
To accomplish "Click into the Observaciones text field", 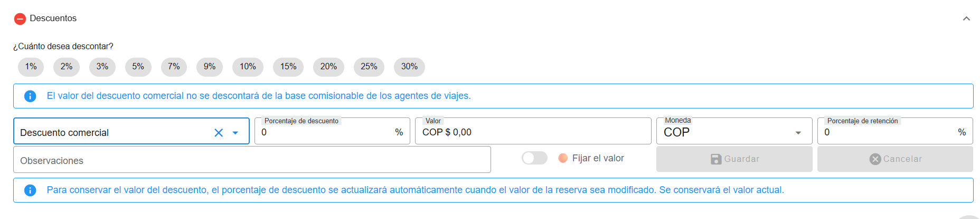I will 252,160.
